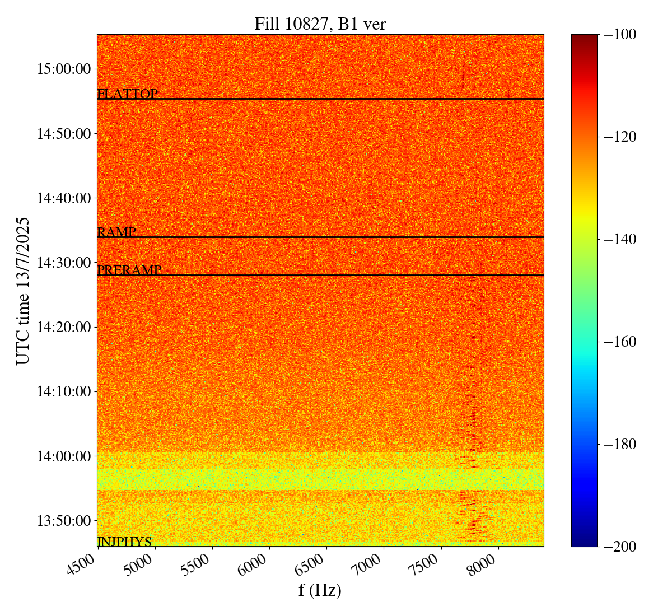Click the plot title "Fill 10827, B1 ver"
672x616 pixels.
320,24
